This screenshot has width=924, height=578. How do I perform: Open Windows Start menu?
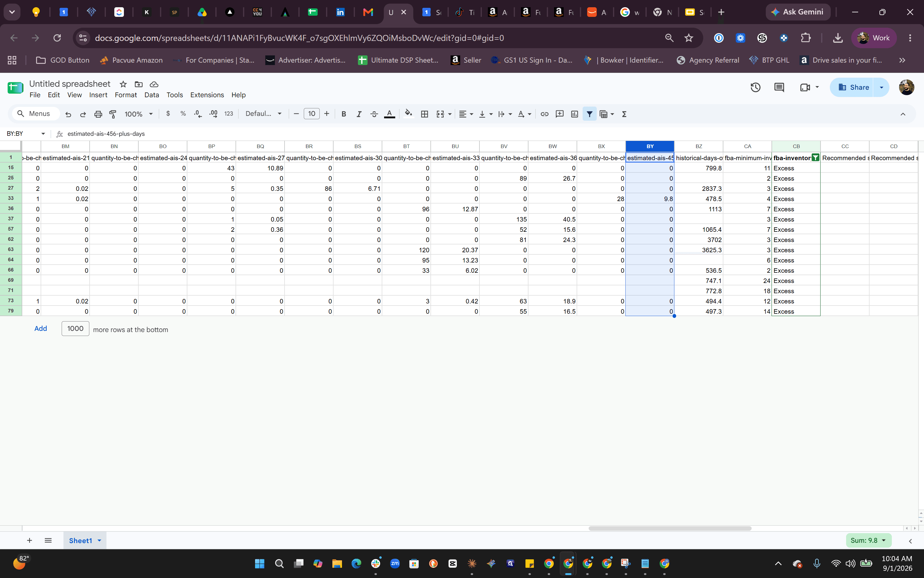click(x=260, y=564)
